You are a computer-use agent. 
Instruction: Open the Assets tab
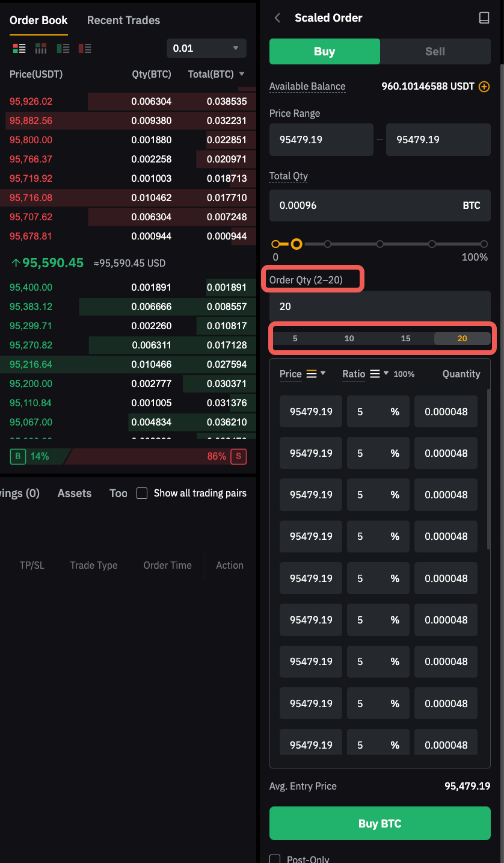click(x=74, y=493)
